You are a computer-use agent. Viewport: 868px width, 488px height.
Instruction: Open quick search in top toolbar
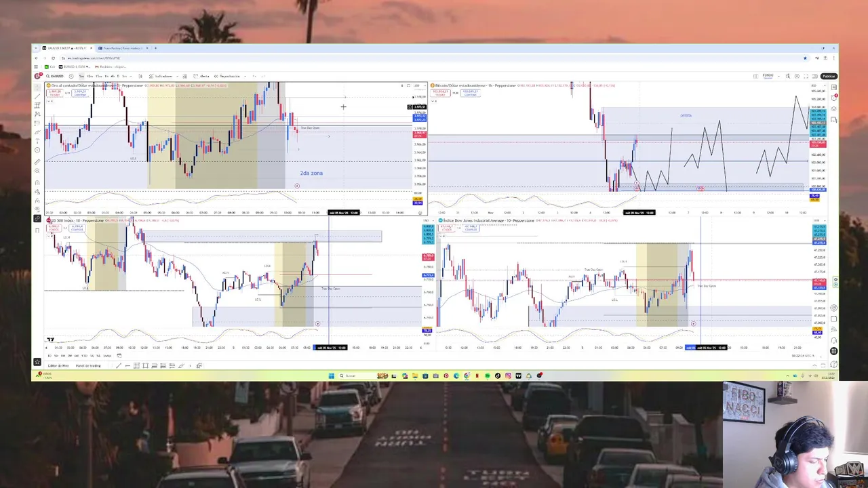[788, 76]
